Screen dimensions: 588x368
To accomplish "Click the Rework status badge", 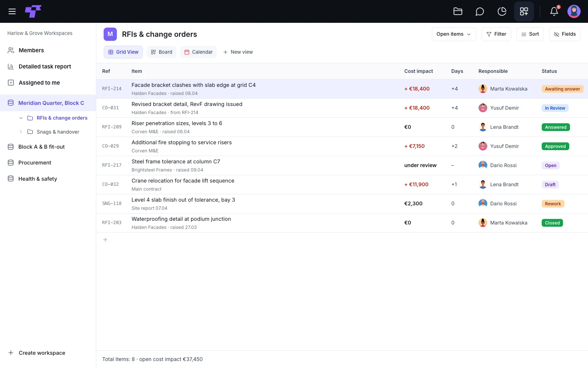I will (x=553, y=204).
